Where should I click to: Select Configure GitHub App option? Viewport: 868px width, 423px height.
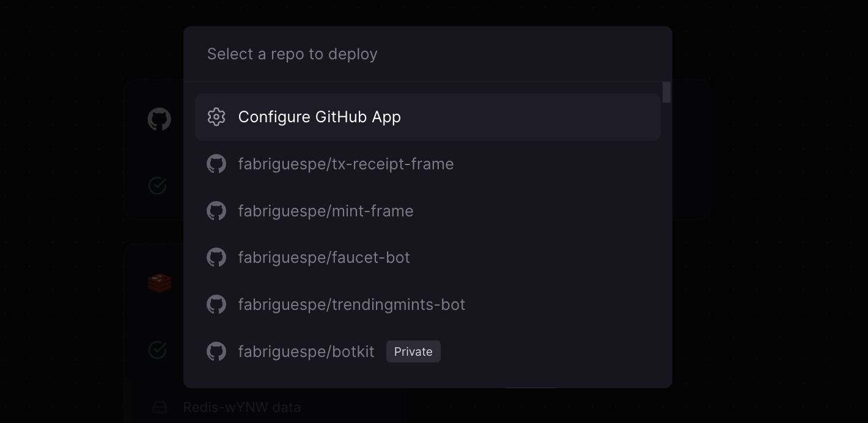(x=428, y=117)
